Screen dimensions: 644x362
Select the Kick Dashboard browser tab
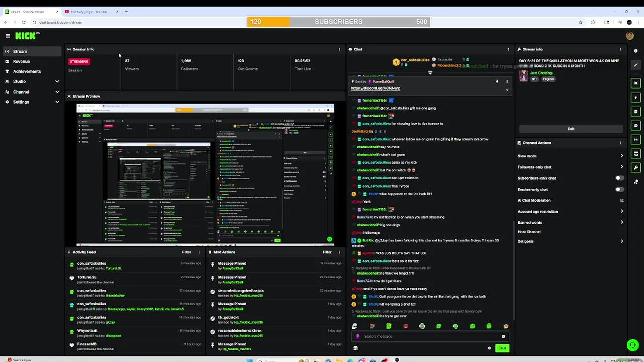[31, 11]
